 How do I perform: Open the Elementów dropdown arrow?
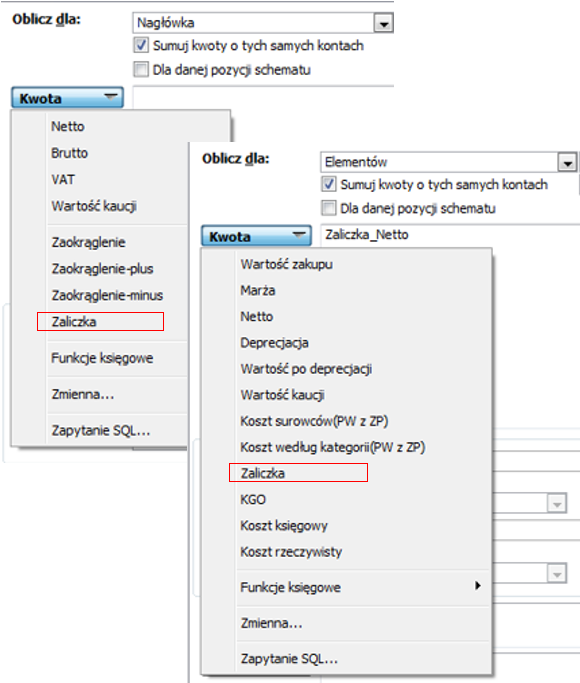tap(567, 163)
